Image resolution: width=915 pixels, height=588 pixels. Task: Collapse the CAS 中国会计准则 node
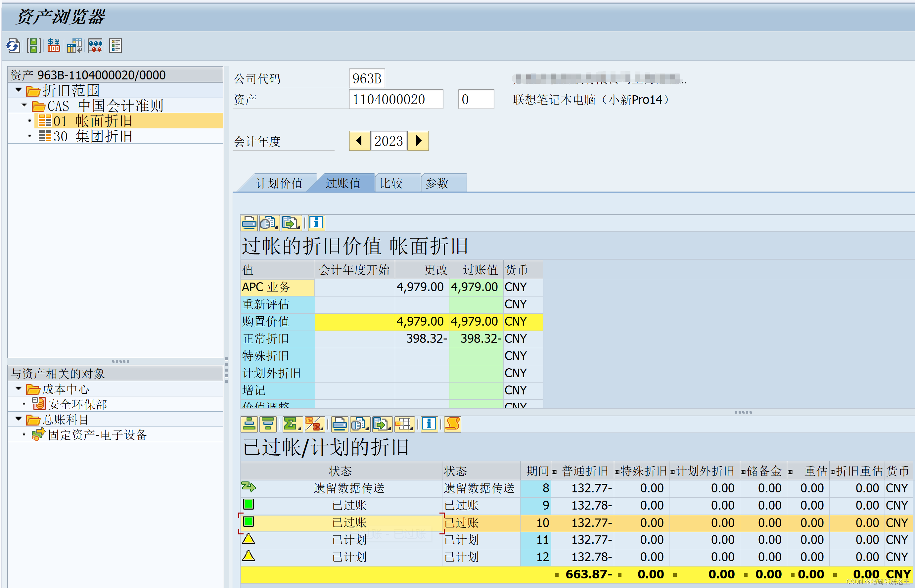coord(24,105)
